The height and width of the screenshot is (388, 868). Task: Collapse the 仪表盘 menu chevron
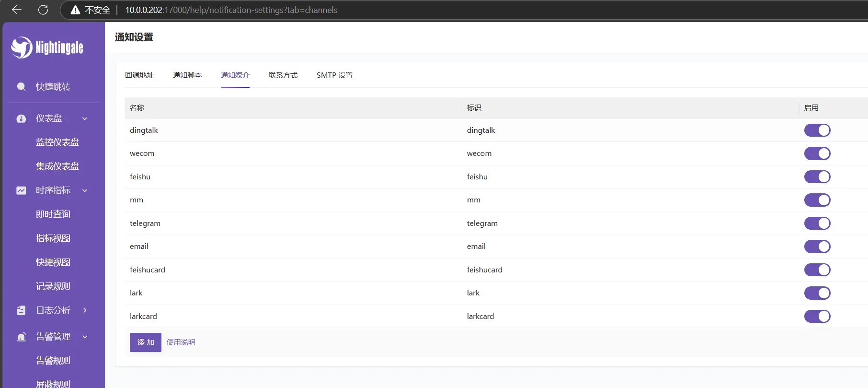coord(85,118)
